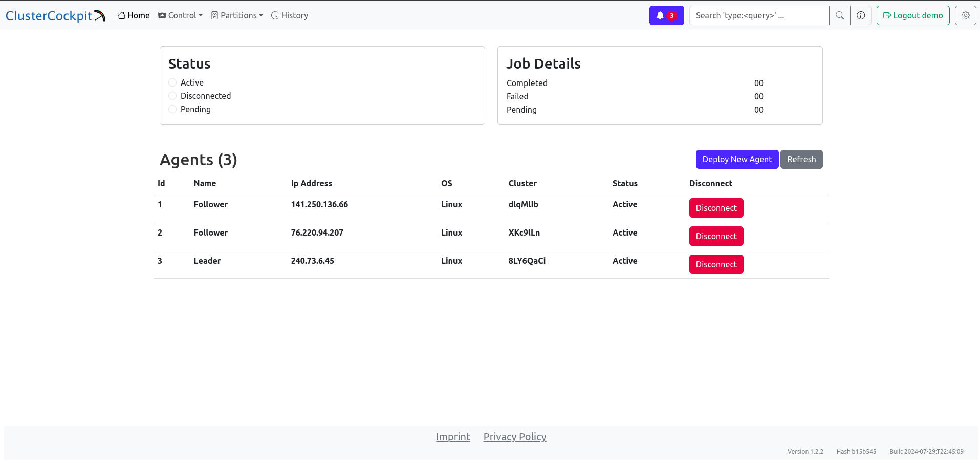Disconnect the Leader agent
Image resolution: width=980 pixels, height=464 pixels.
[716, 264]
